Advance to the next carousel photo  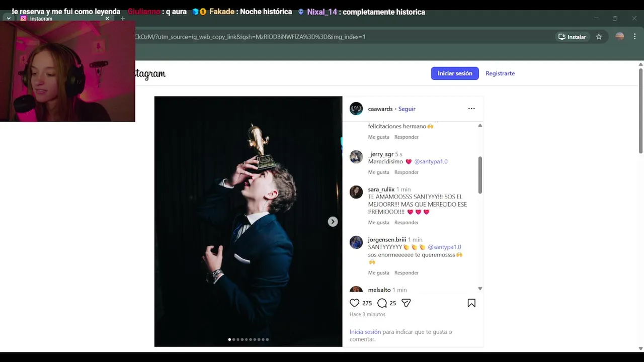(333, 222)
